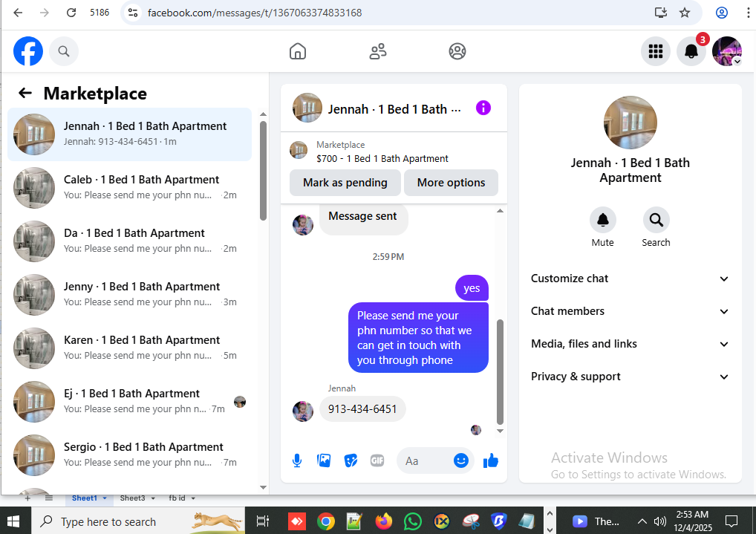Switch to the fb id sheet tab

pyautogui.click(x=177, y=498)
